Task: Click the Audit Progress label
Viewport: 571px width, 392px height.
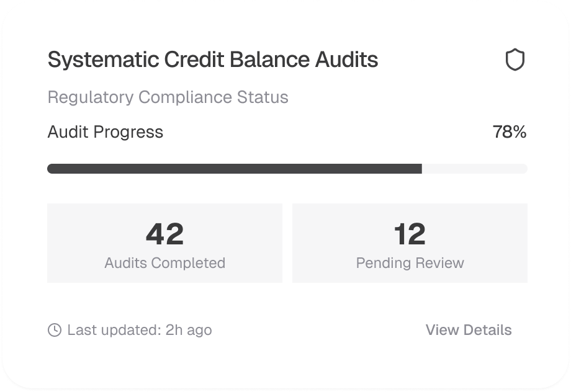Action: 106,132
